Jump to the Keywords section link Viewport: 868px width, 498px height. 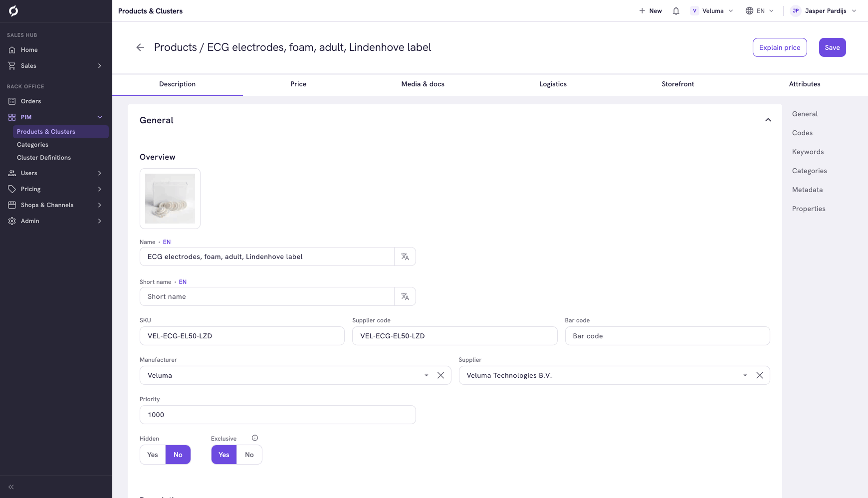808,152
